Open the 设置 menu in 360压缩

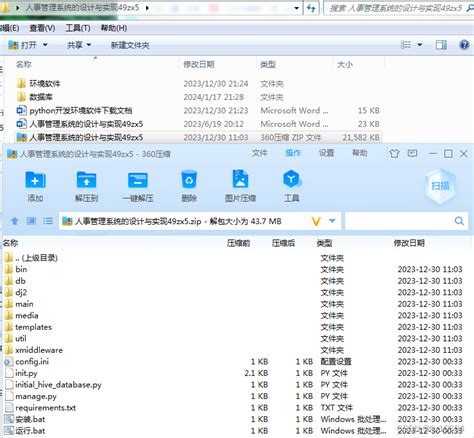326,153
